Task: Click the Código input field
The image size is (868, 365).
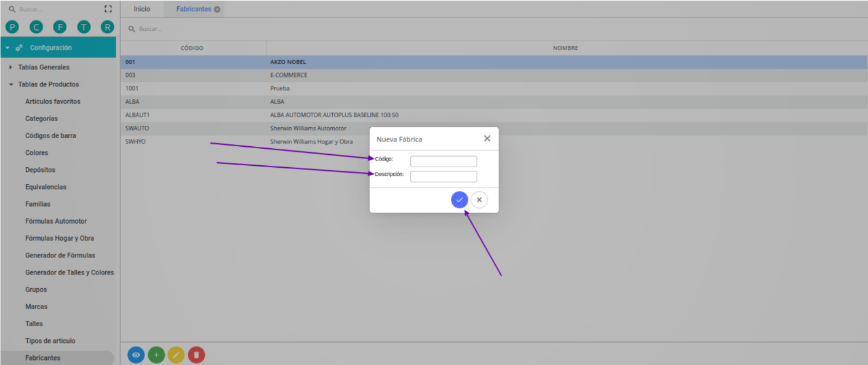Action: click(444, 162)
